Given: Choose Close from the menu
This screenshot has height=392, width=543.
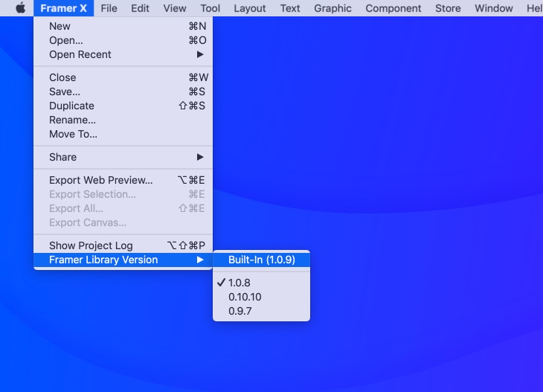Looking at the screenshot, I should coord(123,77).
